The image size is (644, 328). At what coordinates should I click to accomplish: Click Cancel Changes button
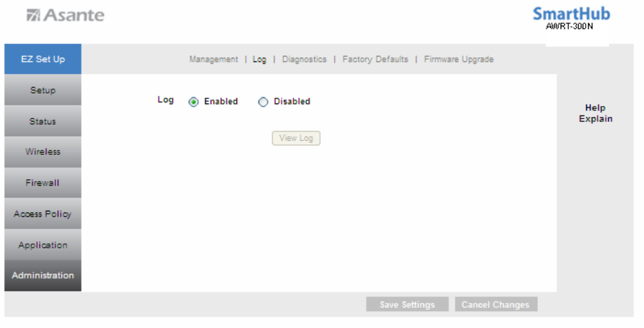(496, 304)
